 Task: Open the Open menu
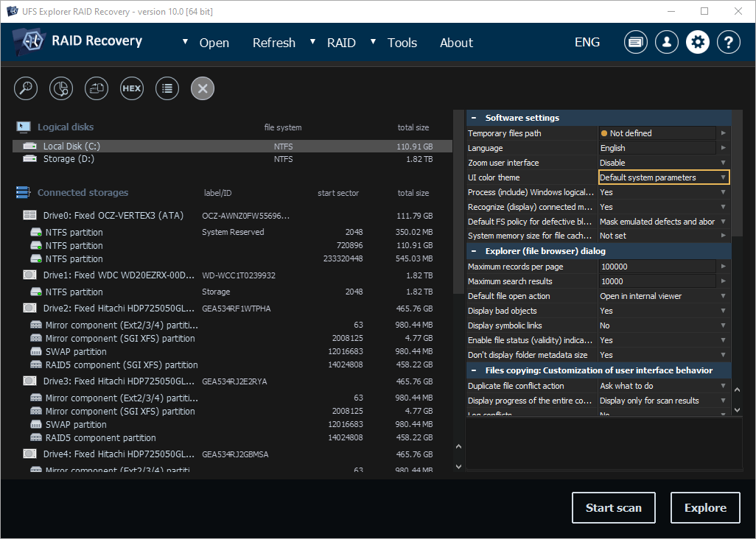click(x=214, y=43)
